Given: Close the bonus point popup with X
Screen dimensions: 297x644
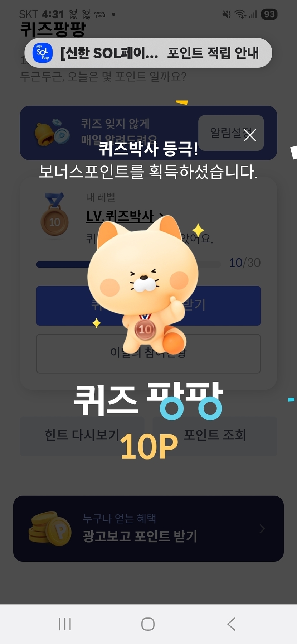Looking at the screenshot, I should pos(250,135).
